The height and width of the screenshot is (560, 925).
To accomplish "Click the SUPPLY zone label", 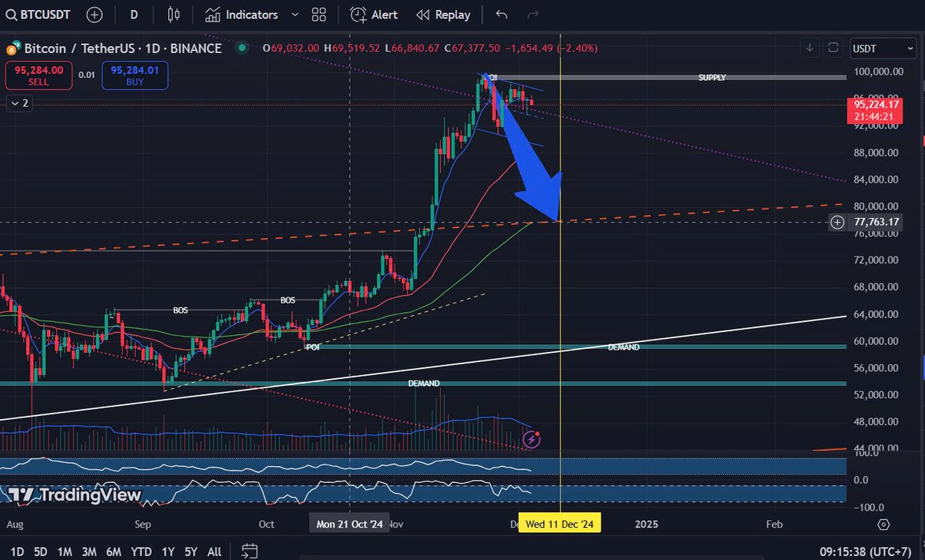I will (x=712, y=78).
